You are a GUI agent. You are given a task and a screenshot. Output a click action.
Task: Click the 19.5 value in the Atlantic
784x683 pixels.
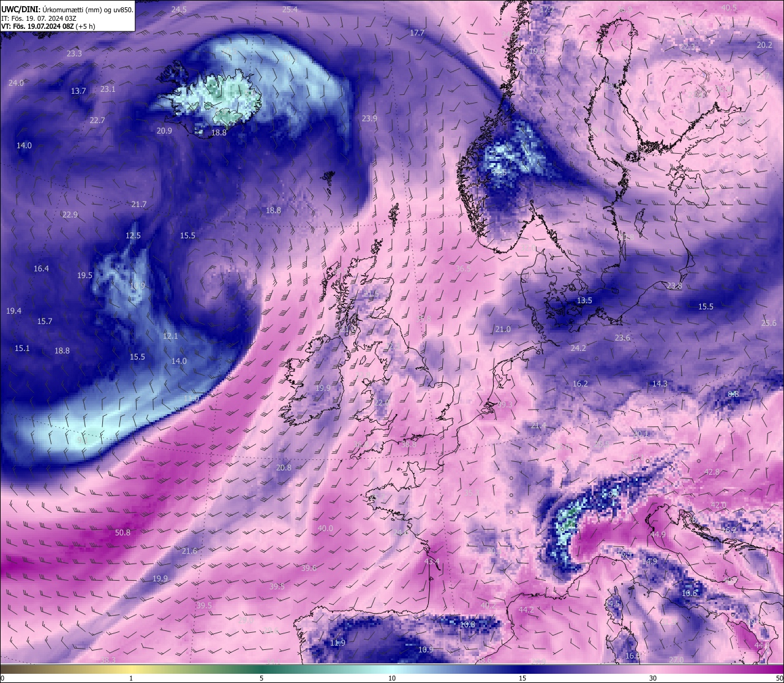pyautogui.click(x=85, y=275)
